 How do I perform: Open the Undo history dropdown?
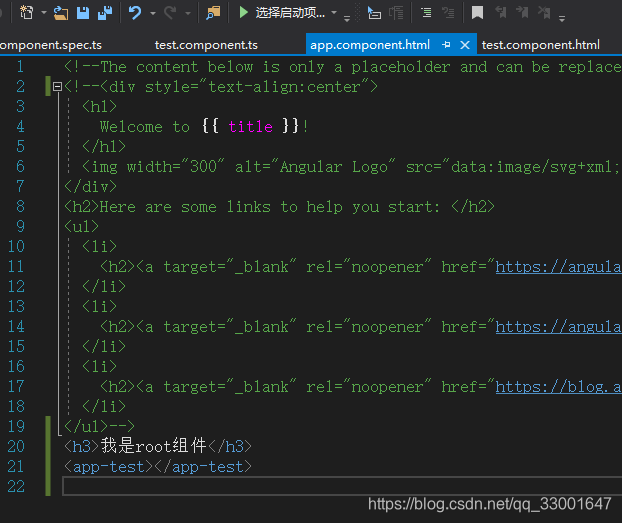point(153,13)
